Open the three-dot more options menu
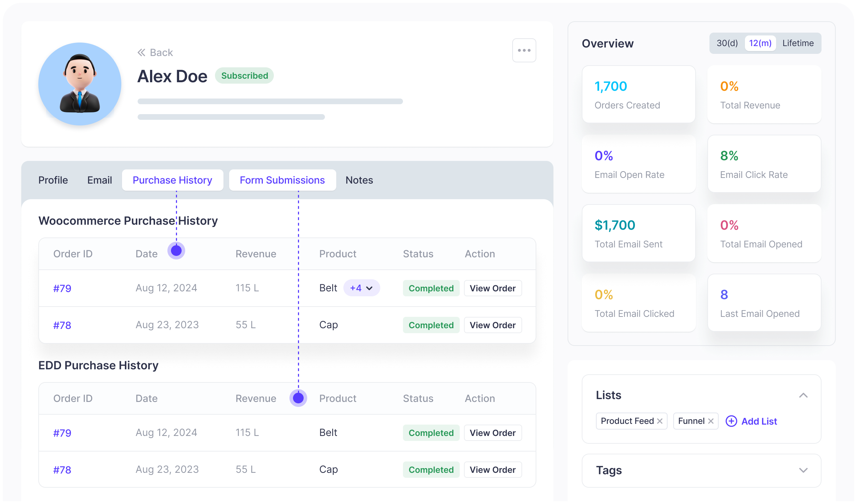The image size is (857, 504). (x=524, y=50)
